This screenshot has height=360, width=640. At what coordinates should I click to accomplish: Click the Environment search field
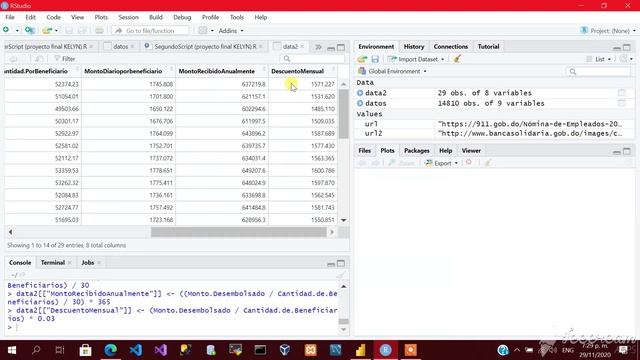tap(599, 71)
